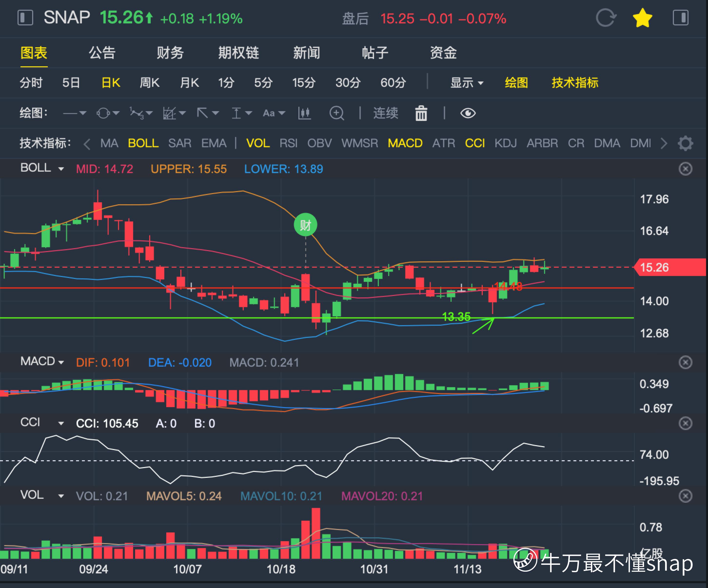Delete drawings with the trash icon
Viewport: 708px width, 588px height.
pyautogui.click(x=421, y=113)
